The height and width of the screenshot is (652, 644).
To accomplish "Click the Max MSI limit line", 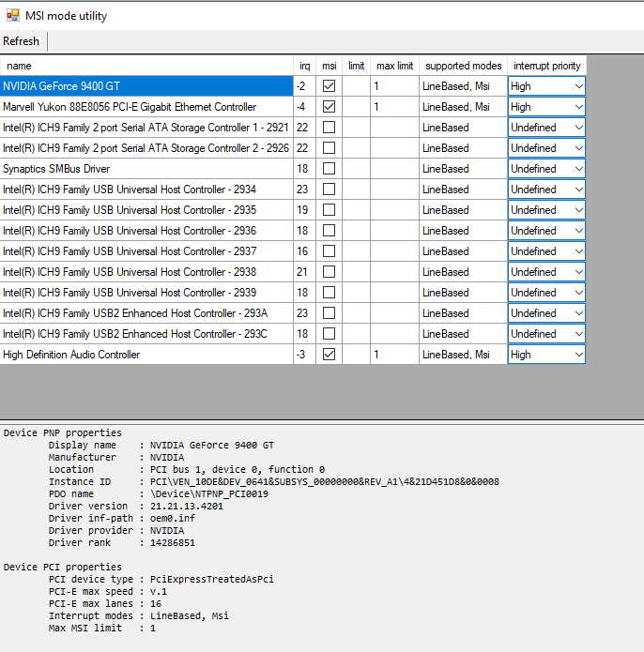I will [102, 628].
